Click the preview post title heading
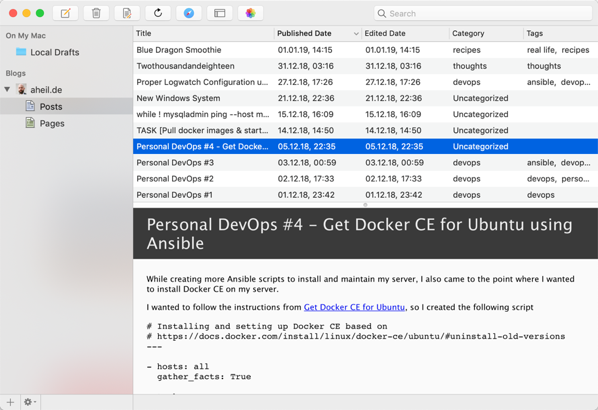598x410 pixels. coord(359,234)
